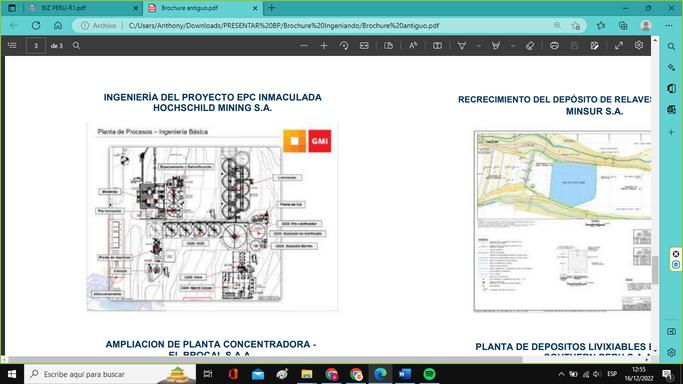This screenshot has height=384, width=683.
Task: Zoom out with the minus icon
Action: (x=304, y=46)
